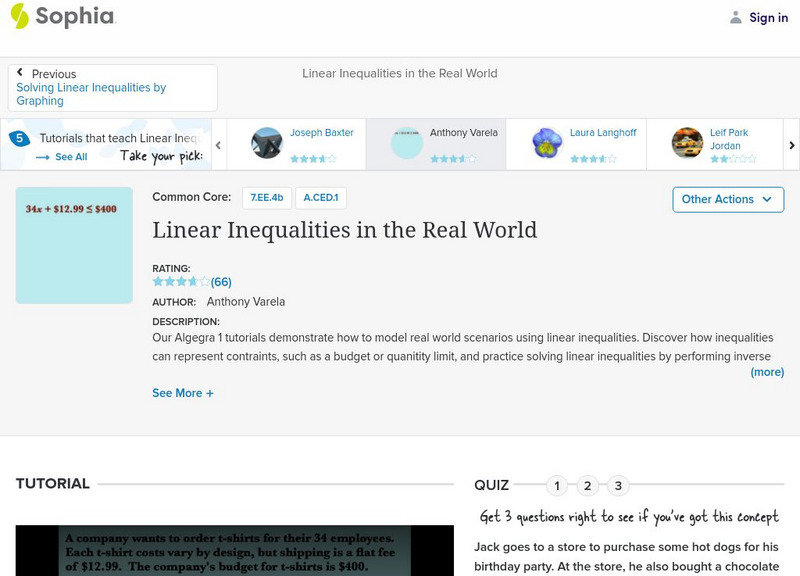The height and width of the screenshot is (576, 800).
Task: Click the blue 5 tutorials badge
Action: [18, 139]
